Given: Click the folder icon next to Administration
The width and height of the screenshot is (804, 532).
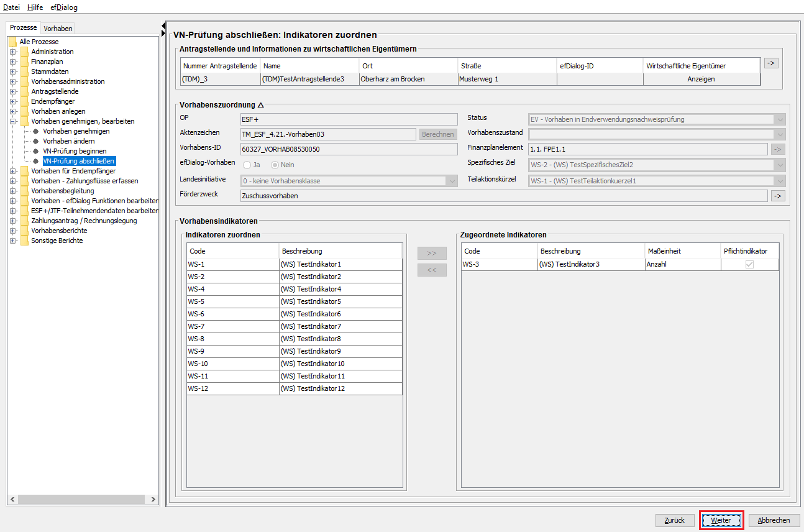Looking at the screenshot, I should (x=24, y=52).
